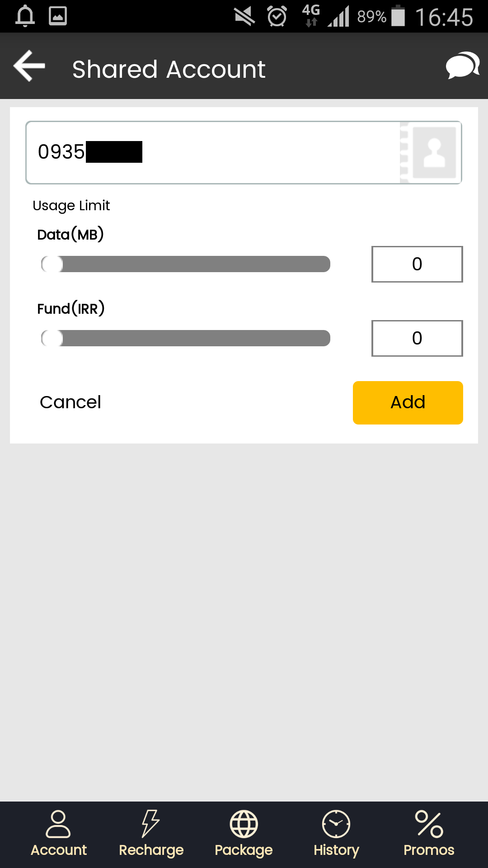
Task: Open the Package globe tab
Action: coord(244,834)
